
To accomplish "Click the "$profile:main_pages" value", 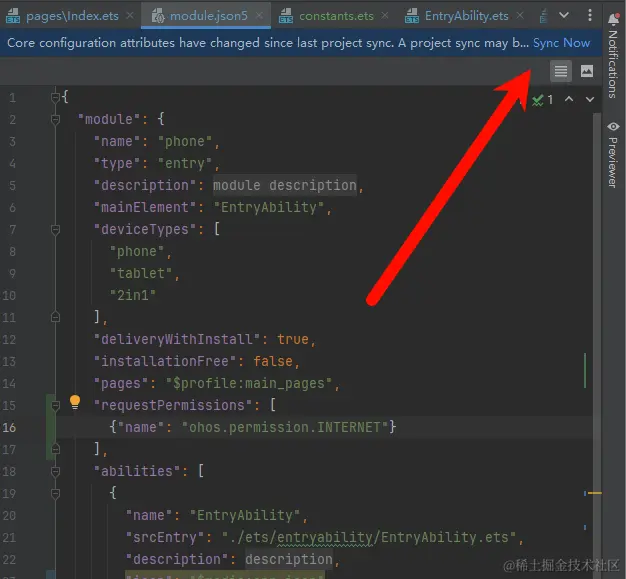I will [x=249, y=383].
